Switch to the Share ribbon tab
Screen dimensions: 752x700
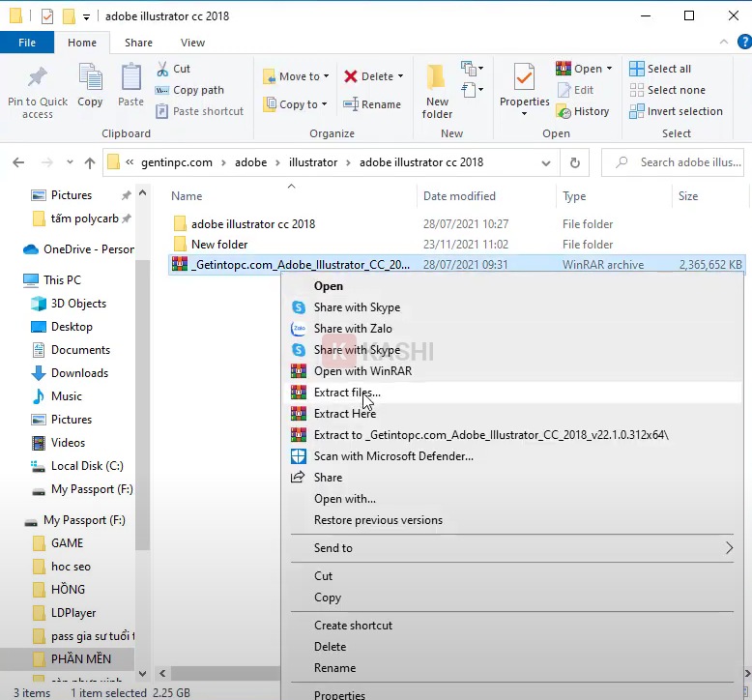pos(138,43)
